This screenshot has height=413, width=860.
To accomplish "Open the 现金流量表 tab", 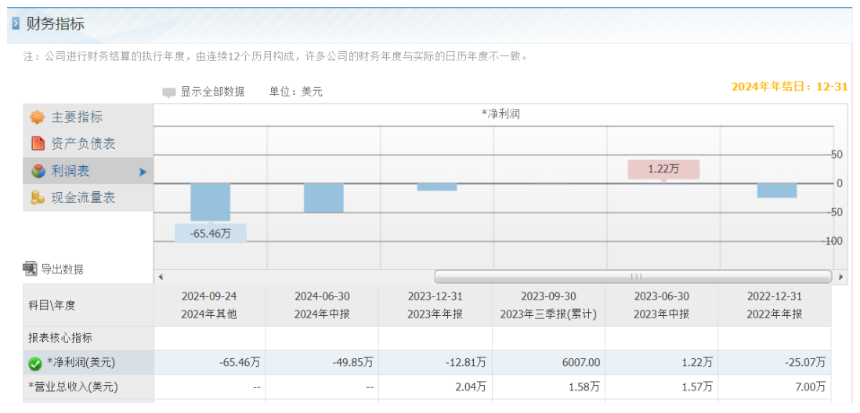I will point(83,198).
